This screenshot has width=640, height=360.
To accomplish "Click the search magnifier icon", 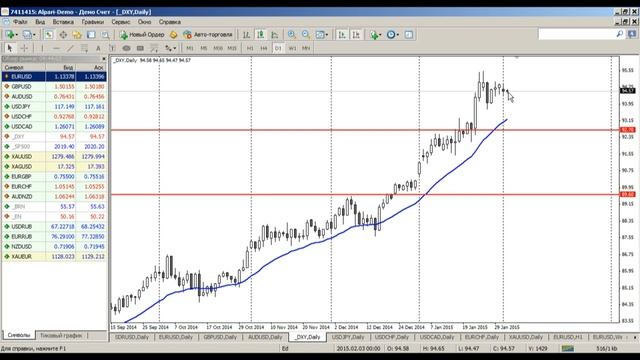I will (x=620, y=34).
